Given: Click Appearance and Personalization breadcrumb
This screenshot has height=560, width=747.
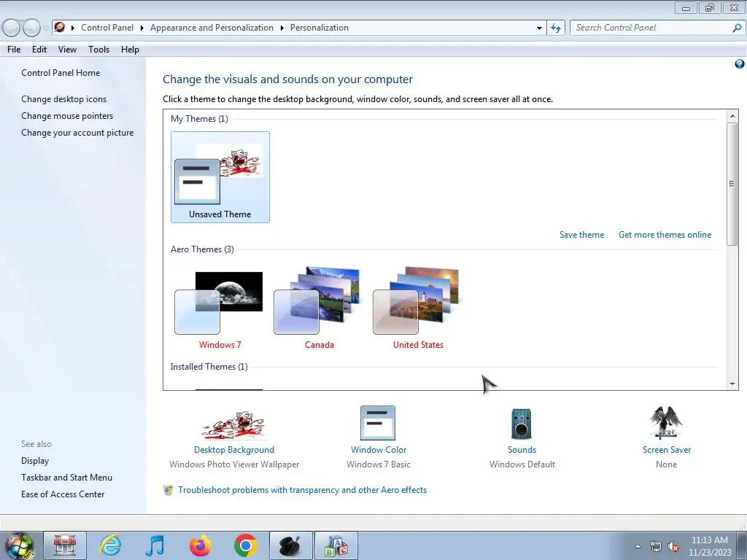Looking at the screenshot, I should coord(212,28).
